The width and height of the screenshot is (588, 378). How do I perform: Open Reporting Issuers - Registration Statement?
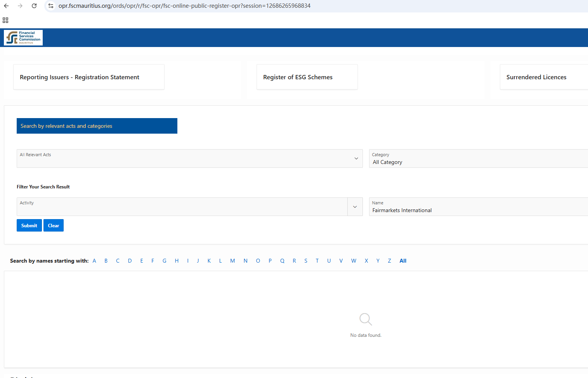(89, 77)
